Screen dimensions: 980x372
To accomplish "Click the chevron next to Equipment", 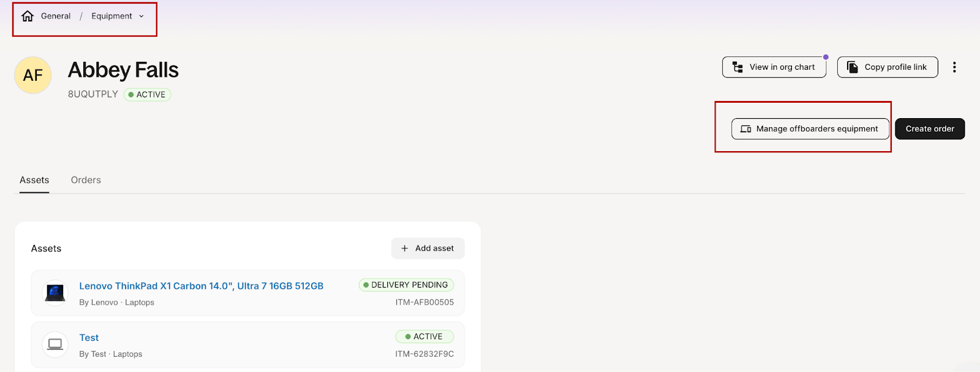I will coord(141,17).
